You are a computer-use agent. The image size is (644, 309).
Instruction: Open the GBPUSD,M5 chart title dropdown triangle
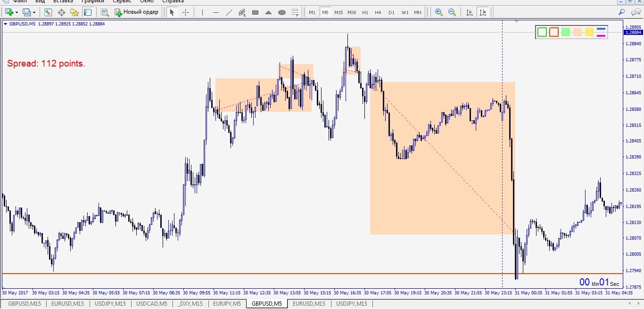pos(5,24)
